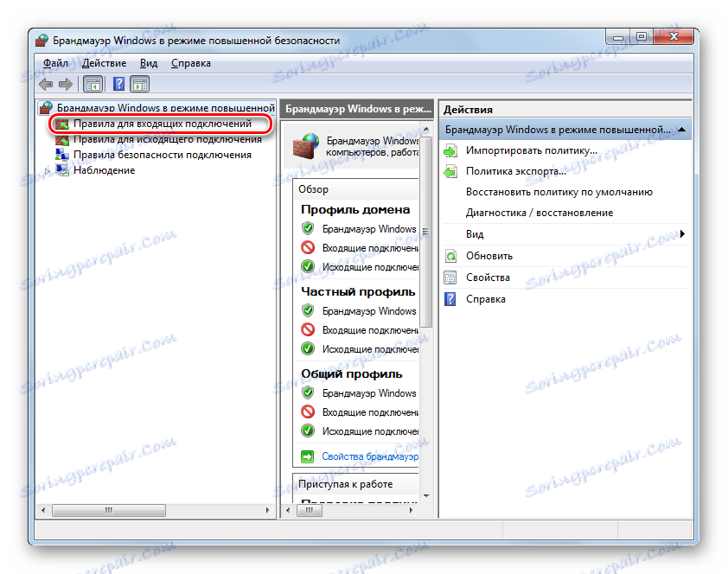Viewport: 728px width, 574px height.
Task: Click green check icon under Профиль домена
Action: pyautogui.click(x=307, y=267)
